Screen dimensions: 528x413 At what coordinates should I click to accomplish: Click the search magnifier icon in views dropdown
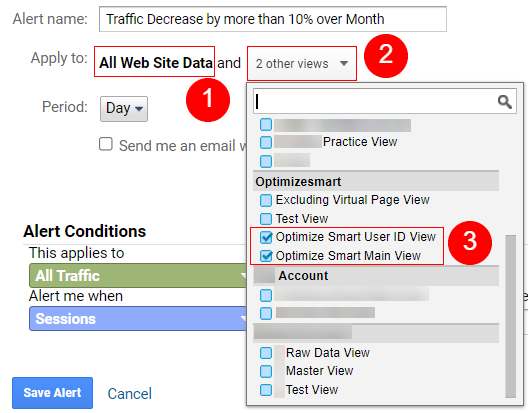tap(504, 101)
